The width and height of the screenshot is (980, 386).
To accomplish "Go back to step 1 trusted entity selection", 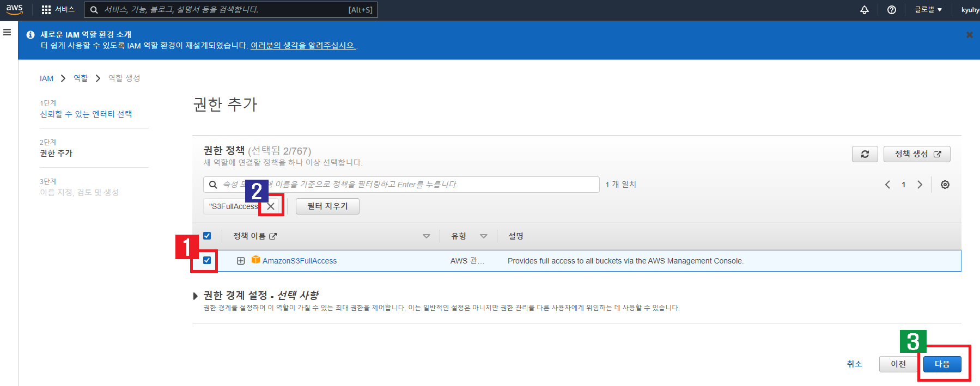I will pyautogui.click(x=86, y=114).
